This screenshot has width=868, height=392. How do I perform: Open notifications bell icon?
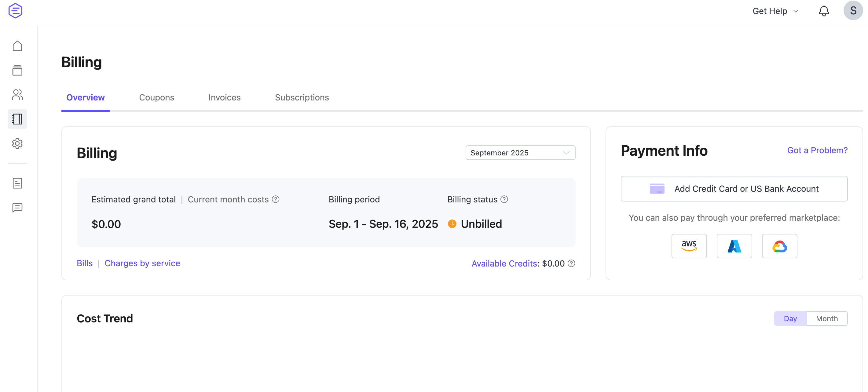pyautogui.click(x=823, y=11)
